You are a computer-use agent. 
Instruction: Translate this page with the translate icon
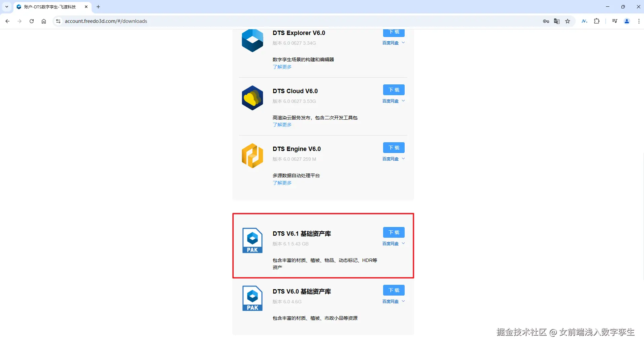point(557,21)
